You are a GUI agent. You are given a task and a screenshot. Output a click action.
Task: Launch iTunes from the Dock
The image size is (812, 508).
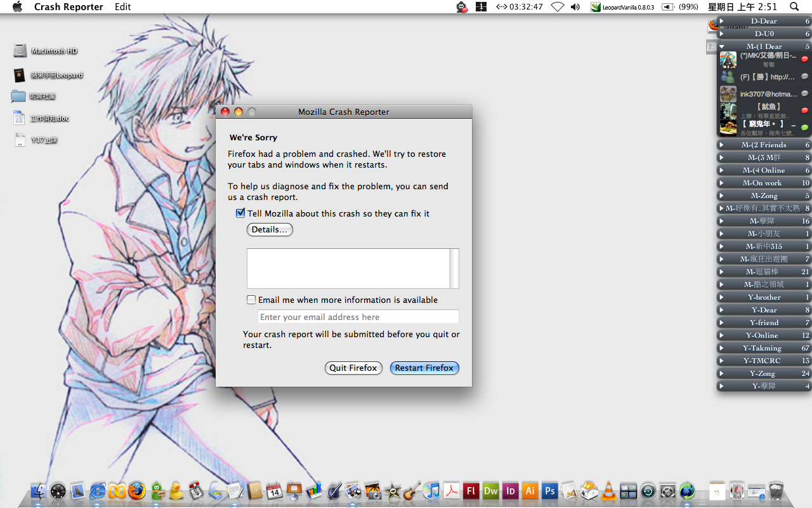click(431, 491)
